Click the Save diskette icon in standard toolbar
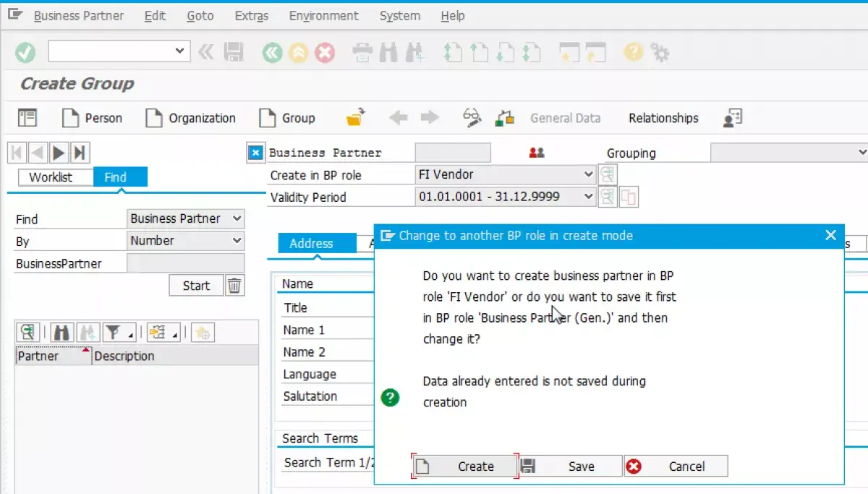 (233, 52)
